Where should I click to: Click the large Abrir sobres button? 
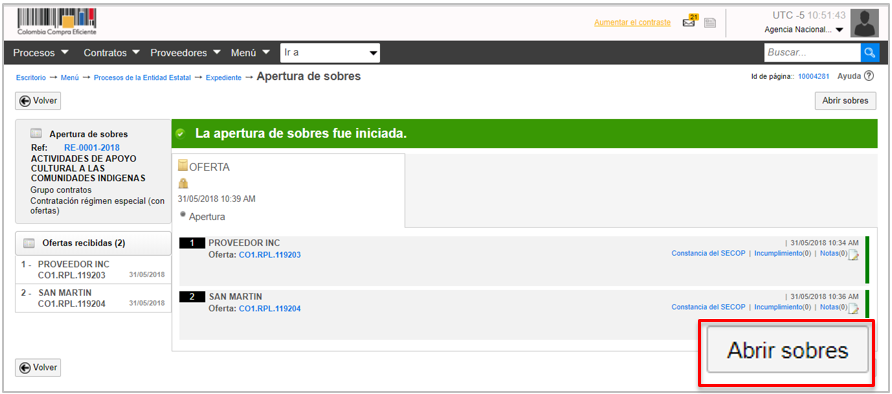(787, 350)
